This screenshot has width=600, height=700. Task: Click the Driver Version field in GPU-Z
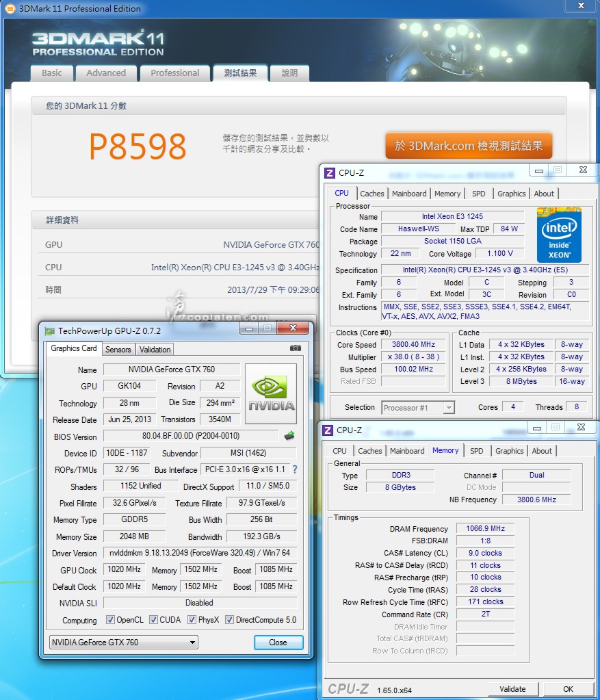pyautogui.click(x=200, y=553)
